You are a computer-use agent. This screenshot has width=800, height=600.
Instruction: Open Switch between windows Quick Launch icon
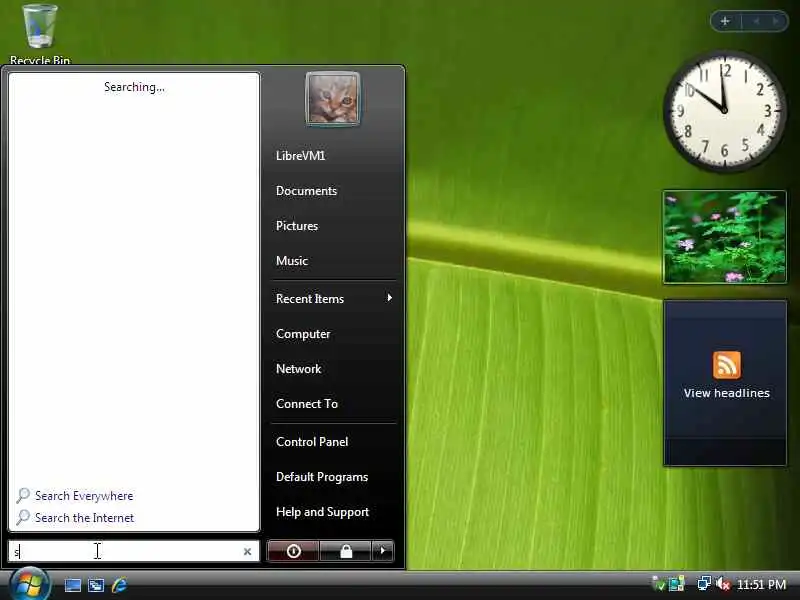coord(96,585)
